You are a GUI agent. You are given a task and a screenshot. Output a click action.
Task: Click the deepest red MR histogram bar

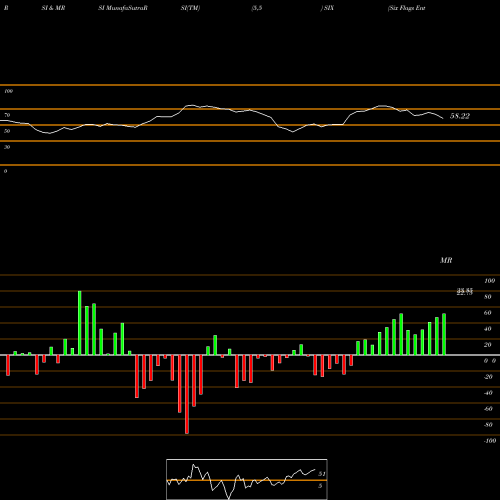click(x=187, y=394)
